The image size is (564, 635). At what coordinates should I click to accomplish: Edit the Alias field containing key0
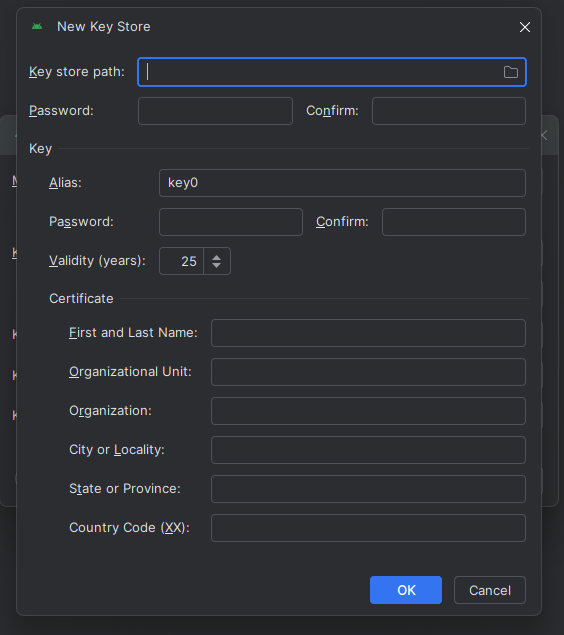click(x=342, y=183)
